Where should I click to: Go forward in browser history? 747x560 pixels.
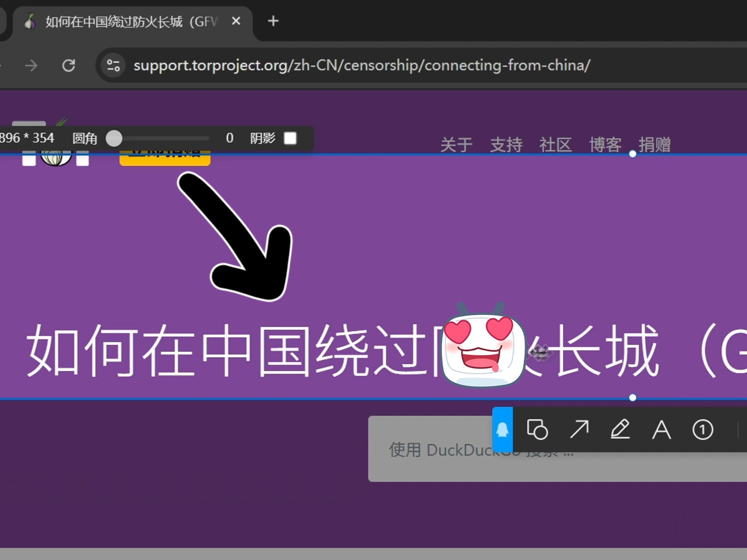[31, 65]
